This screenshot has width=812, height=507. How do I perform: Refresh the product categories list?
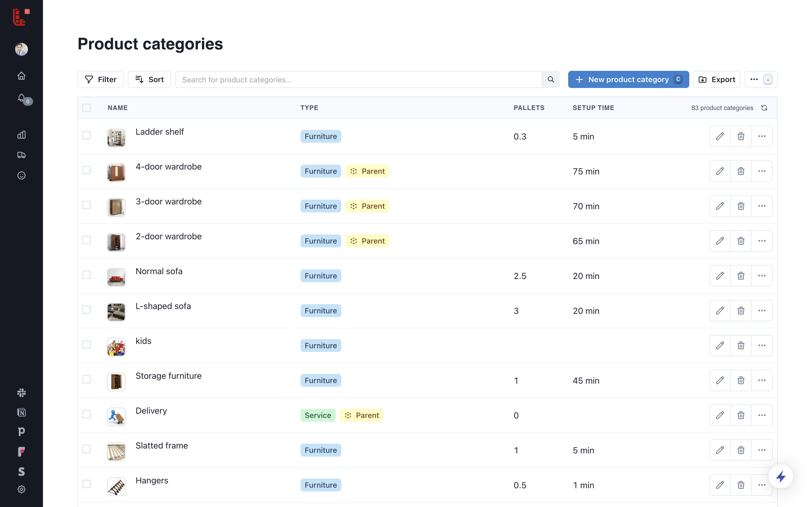point(764,108)
